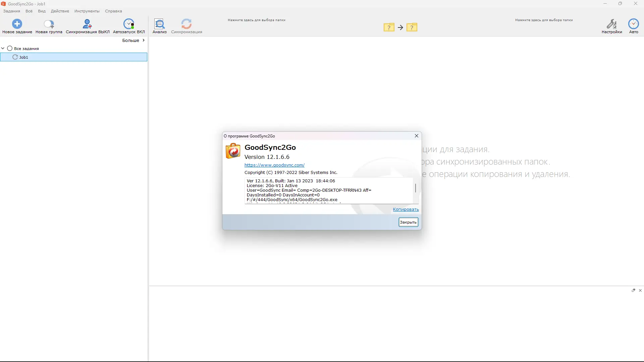Viewport: 644px width, 362px height.
Task: Toggle Автозапуск ВКЛ autorun setting
Action: tap(129, 24)
